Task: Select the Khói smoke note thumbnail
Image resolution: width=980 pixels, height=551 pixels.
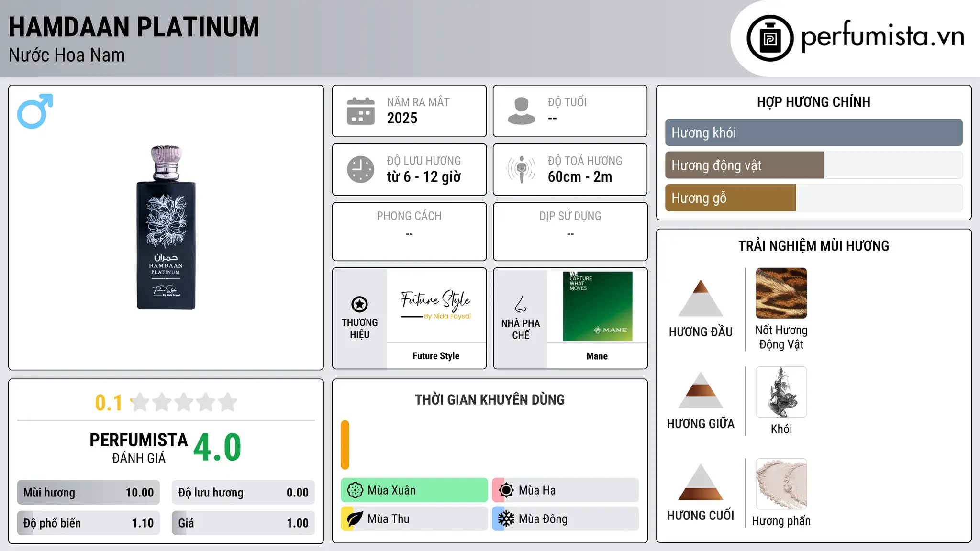Action: coord(781,392)
